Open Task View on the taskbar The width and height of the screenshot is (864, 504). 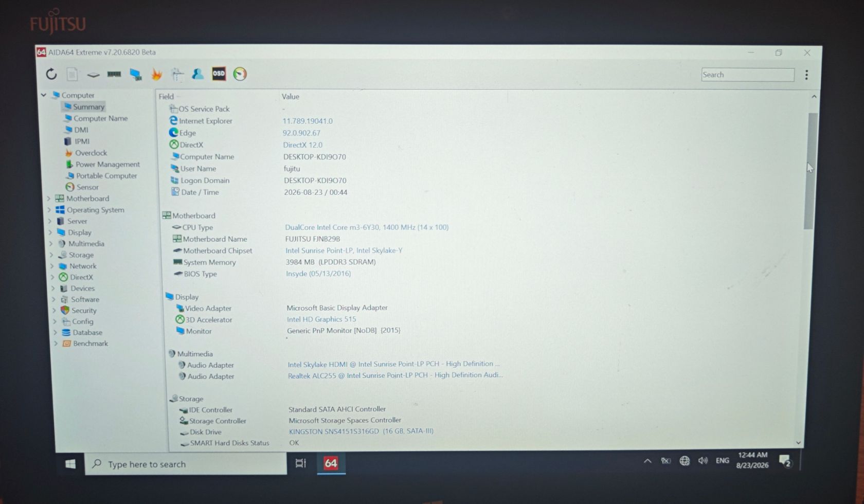pos(300,463)
